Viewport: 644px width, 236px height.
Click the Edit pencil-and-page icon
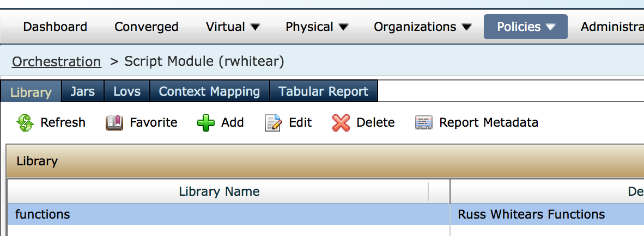274,122
